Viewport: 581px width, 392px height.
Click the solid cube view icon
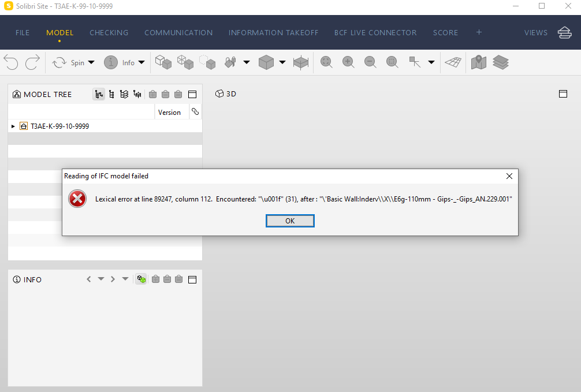pyautogui.click(x=266, y=62)
